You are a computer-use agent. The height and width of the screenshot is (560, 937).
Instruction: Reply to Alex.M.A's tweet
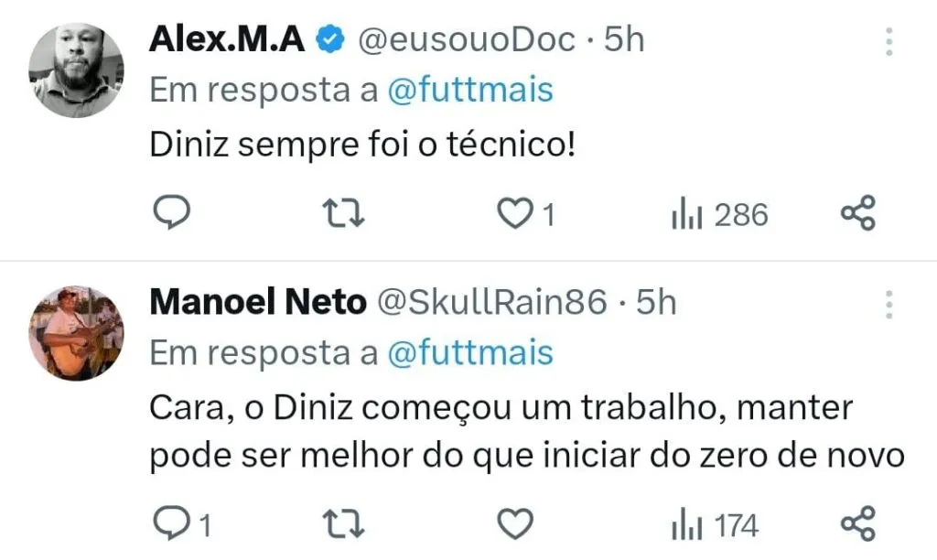pyautogui.click(x=169, y=214)
